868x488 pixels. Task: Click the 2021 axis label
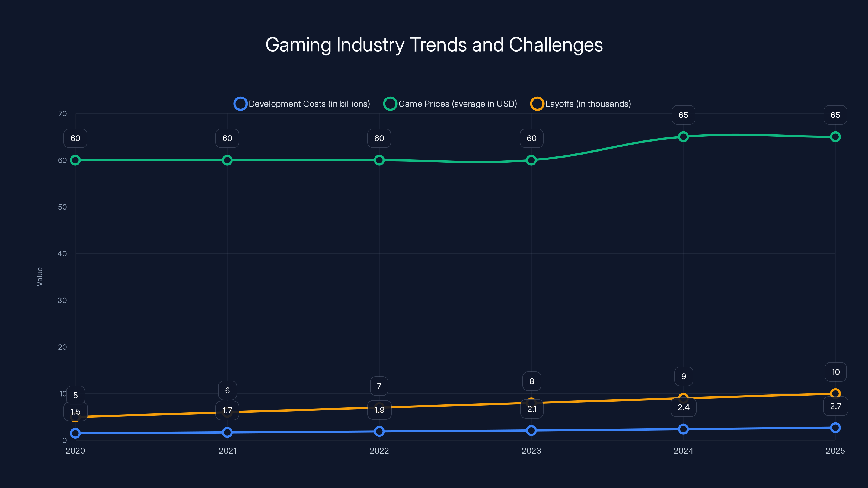228,451
